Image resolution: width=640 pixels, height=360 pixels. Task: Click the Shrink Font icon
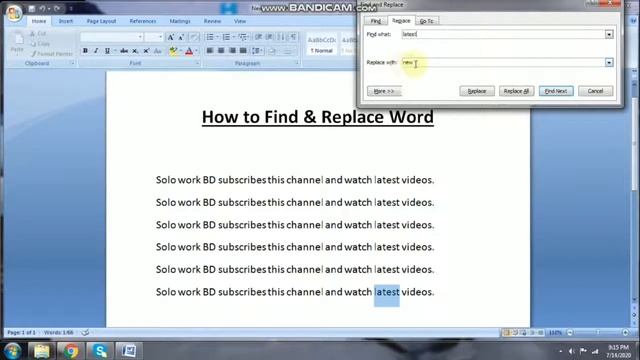point(181,37)
